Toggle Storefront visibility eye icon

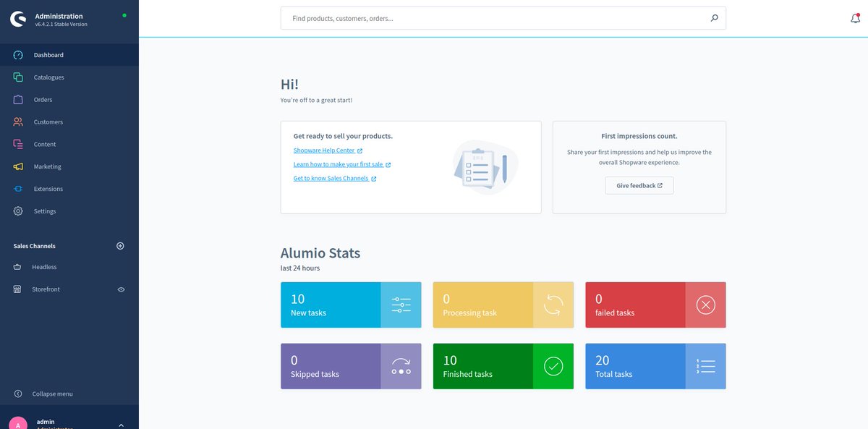click(121, 289)
